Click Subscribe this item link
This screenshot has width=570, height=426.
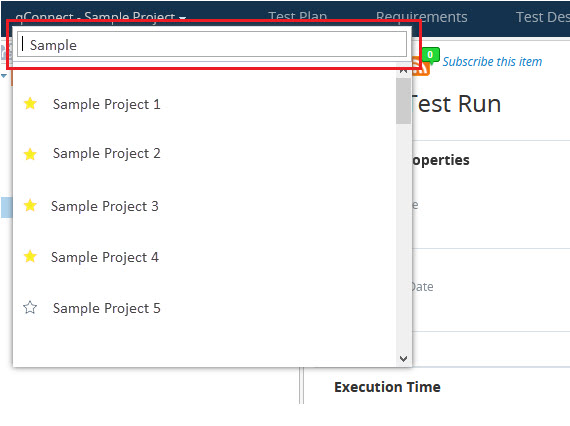pyautogui.click(x=492, y=61)
